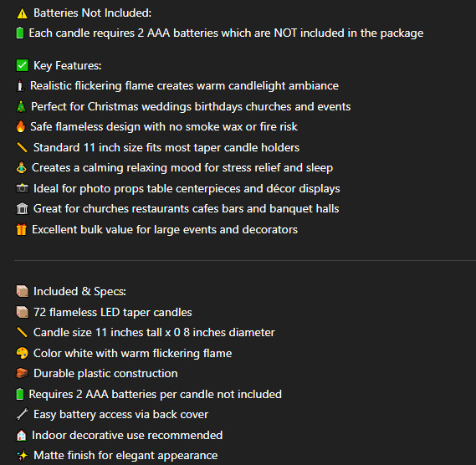Click the Excellent bulk value text line

tap(165, 229)
